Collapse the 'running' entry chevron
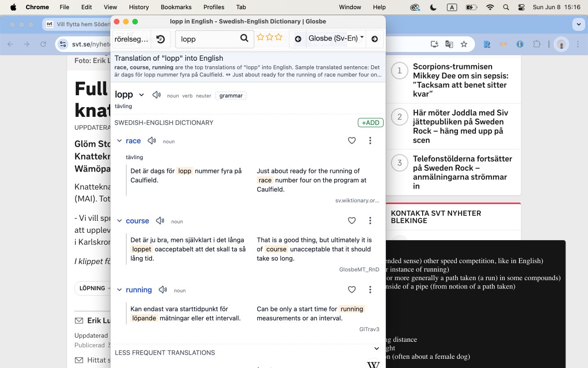 [x=119, y=290]
